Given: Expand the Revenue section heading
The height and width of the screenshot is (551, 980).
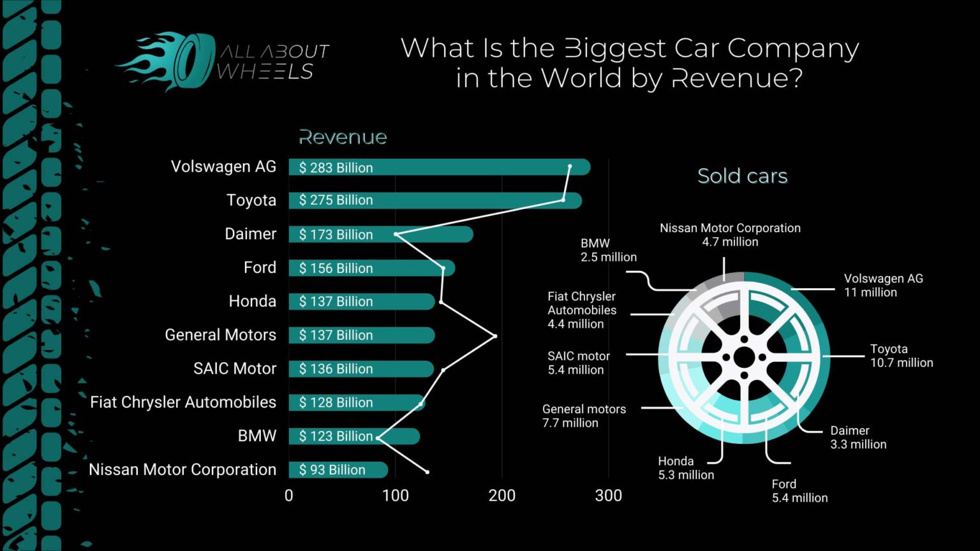Looking at the screenshot, I should (343, 136).
